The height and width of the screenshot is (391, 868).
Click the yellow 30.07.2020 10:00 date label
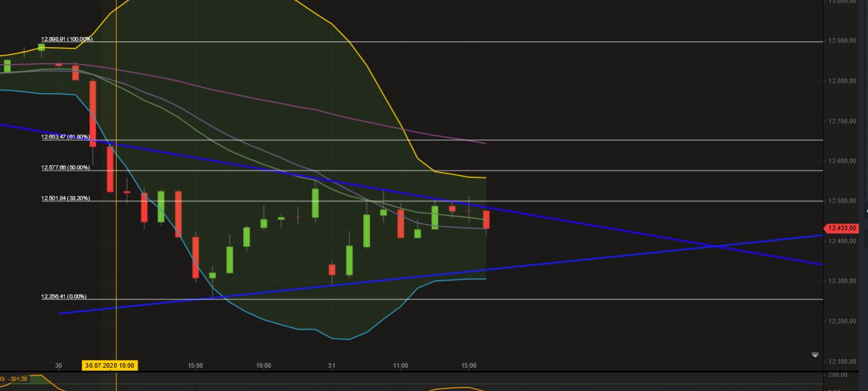tap(110, 365)
